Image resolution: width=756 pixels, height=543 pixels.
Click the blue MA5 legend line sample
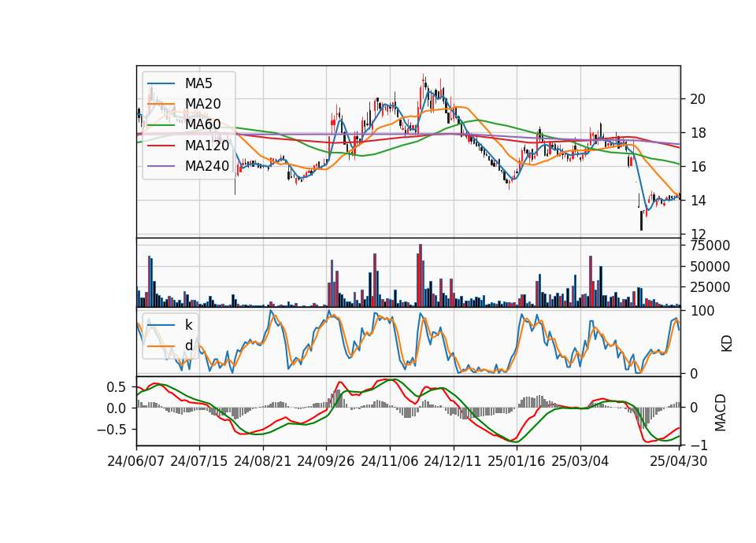point(161,84)
